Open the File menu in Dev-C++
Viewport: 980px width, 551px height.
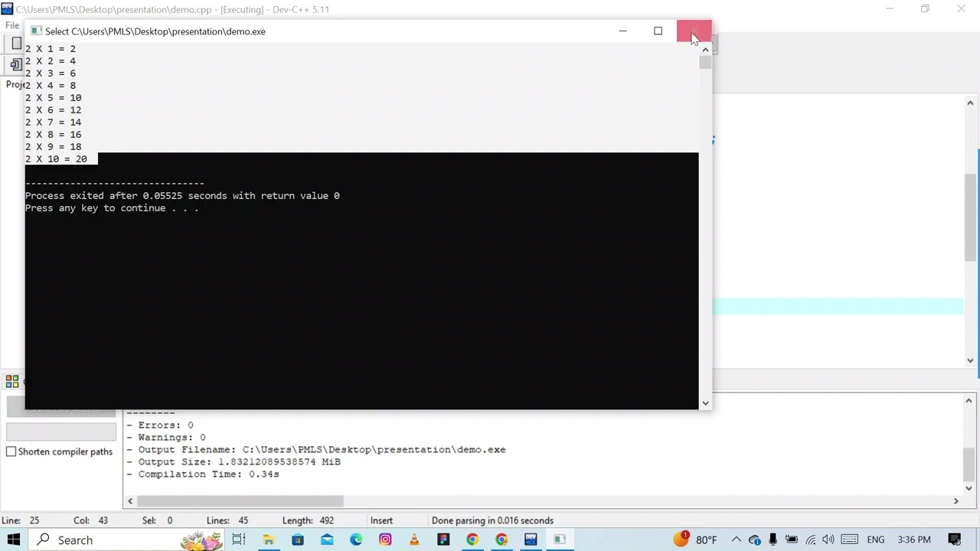[x=12, y=25]
